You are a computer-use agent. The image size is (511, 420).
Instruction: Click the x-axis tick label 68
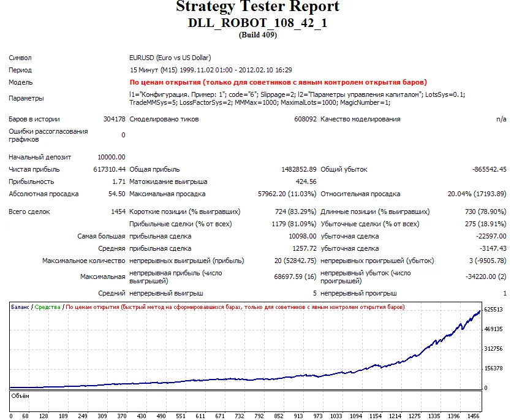[x=25, y=416]
